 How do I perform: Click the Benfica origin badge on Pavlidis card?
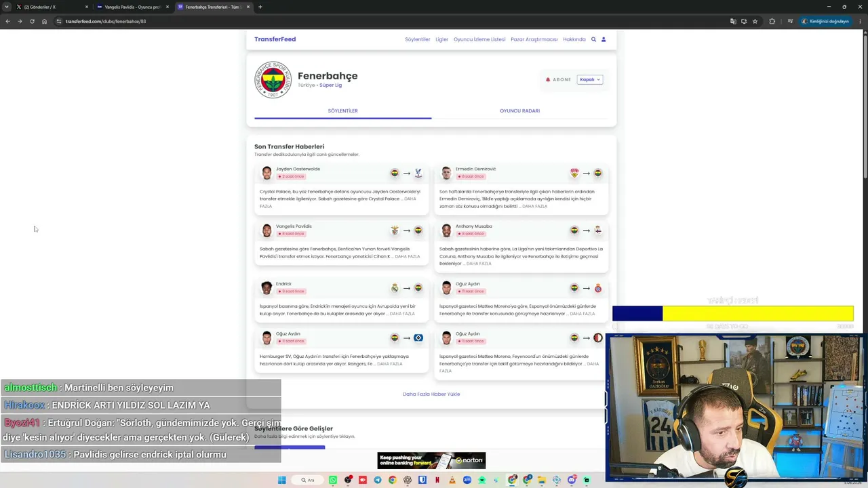pyautogui.click(x=395, y=230)
